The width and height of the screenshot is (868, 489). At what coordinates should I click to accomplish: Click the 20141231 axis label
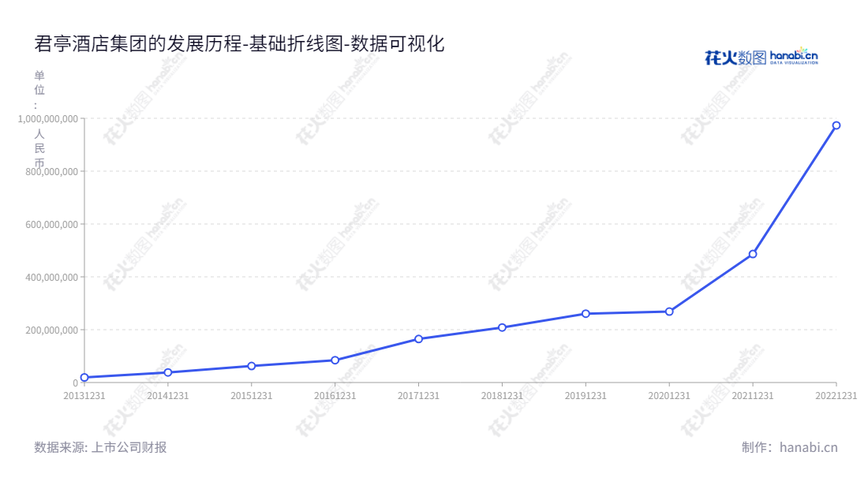(x=166, y=394)
